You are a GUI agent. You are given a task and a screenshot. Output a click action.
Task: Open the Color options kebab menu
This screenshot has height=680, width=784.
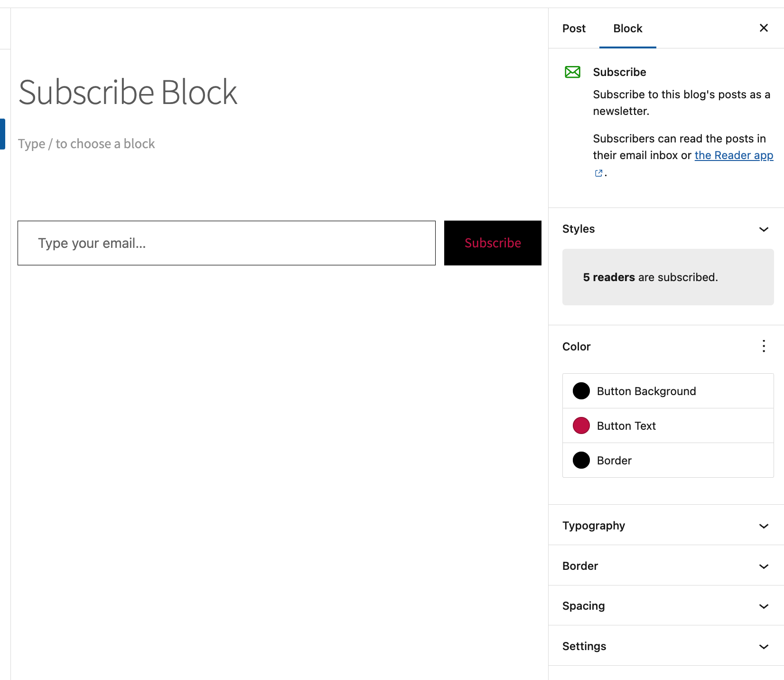[763, 346]
